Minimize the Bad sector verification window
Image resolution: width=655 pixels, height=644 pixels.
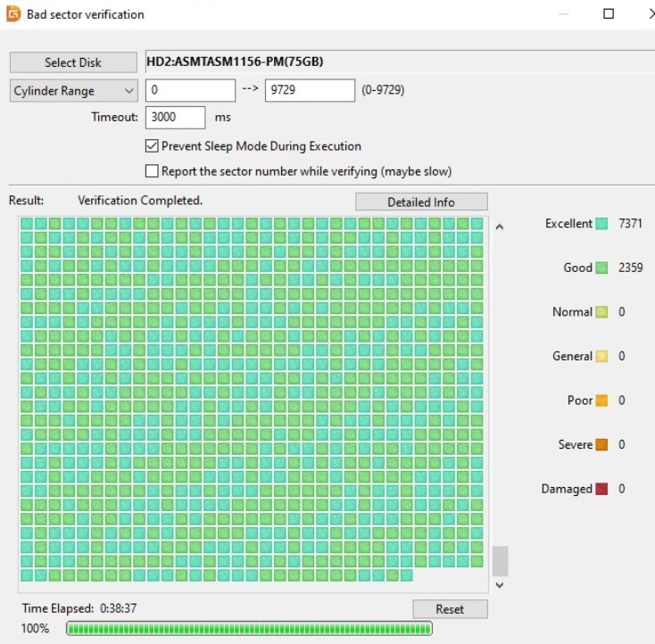tap(563, 13)
